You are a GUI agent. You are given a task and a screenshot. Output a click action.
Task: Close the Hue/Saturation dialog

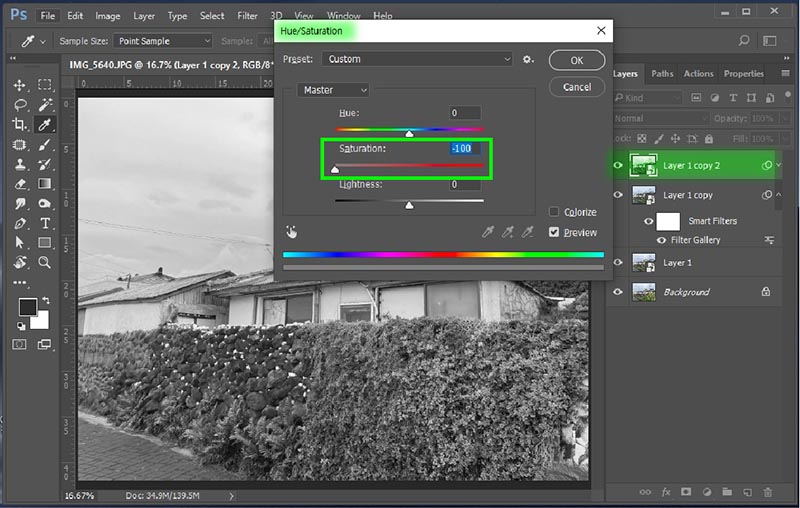point(601,31)
